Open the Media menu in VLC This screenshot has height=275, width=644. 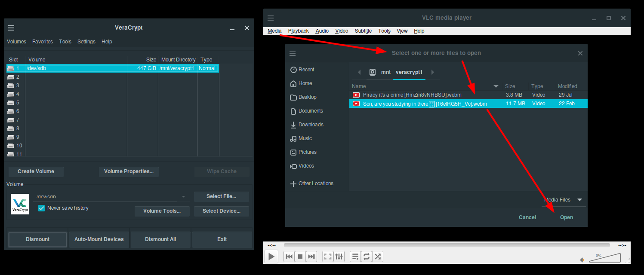274,31
